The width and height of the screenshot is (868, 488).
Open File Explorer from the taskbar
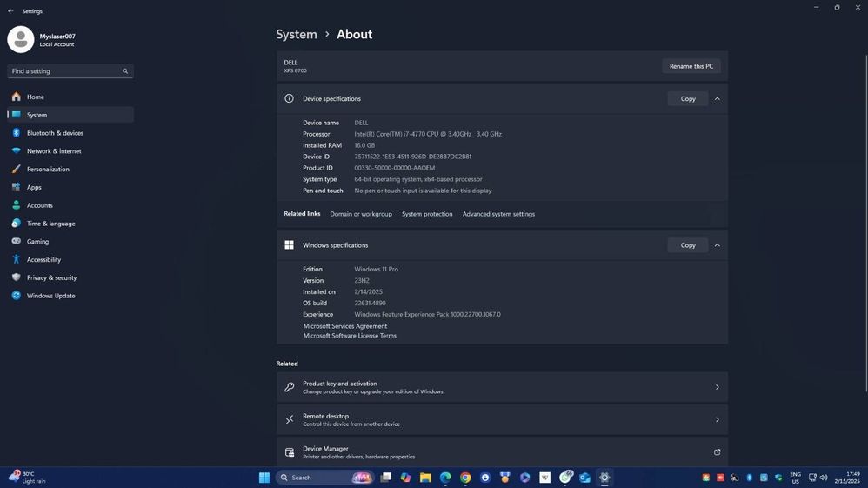pos(425,478)
